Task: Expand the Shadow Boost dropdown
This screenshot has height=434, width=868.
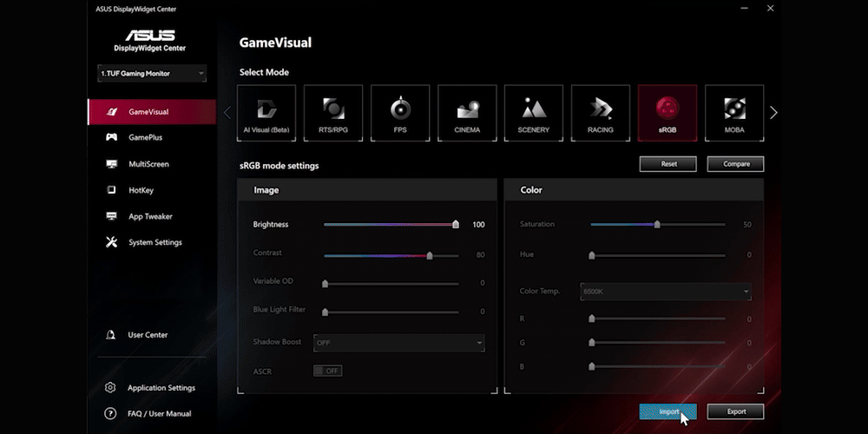Action: (x=398, y=343)
